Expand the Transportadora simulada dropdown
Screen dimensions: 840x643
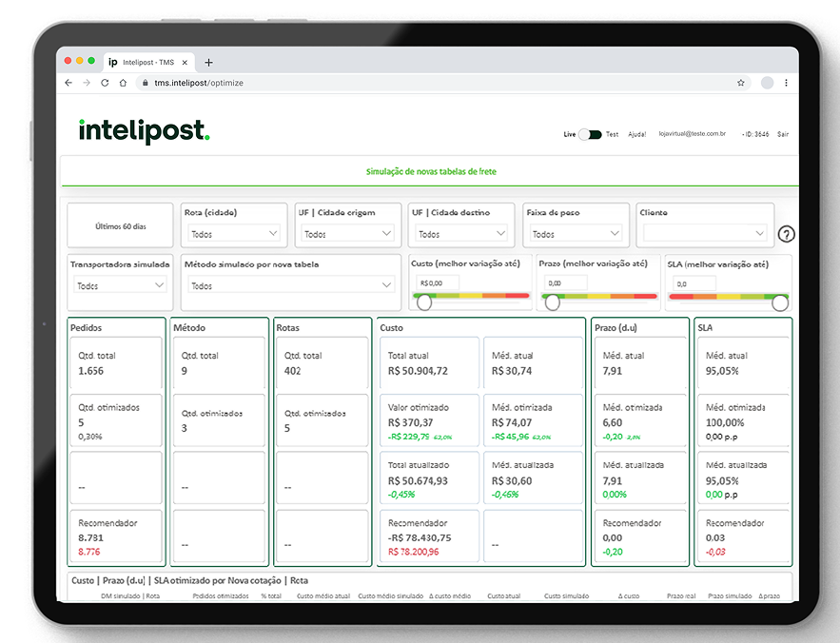(x=120, y=285)
